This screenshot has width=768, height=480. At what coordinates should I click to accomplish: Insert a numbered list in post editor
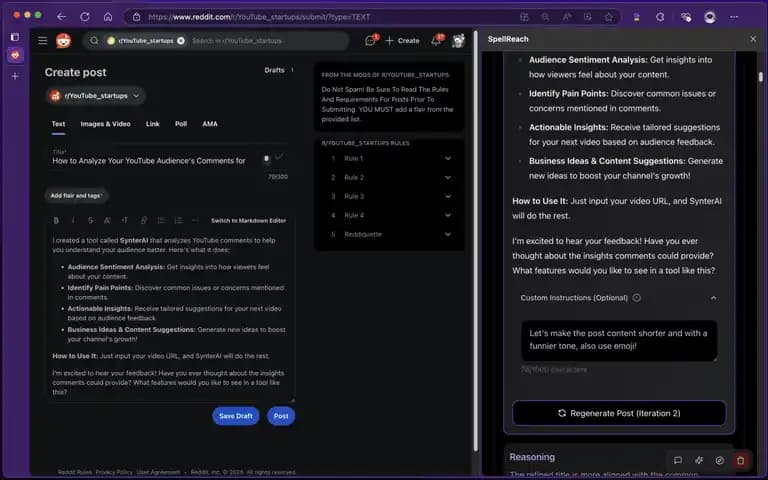[x=178, y=220]
